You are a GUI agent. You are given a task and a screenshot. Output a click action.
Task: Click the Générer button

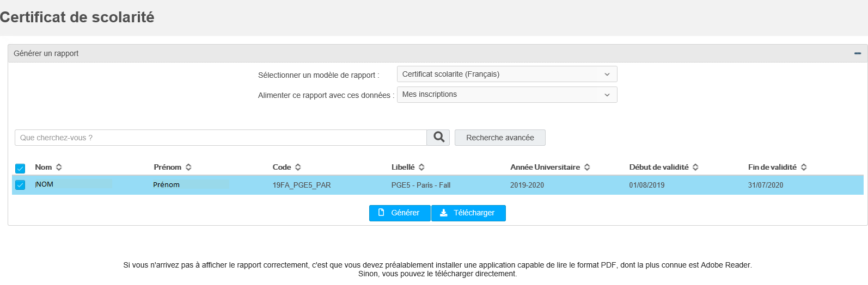400,213
